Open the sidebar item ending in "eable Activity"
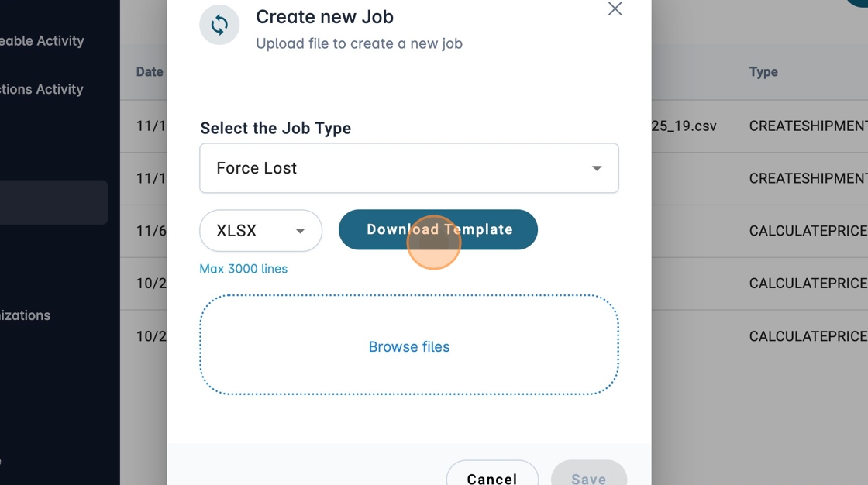 (42, 41)
